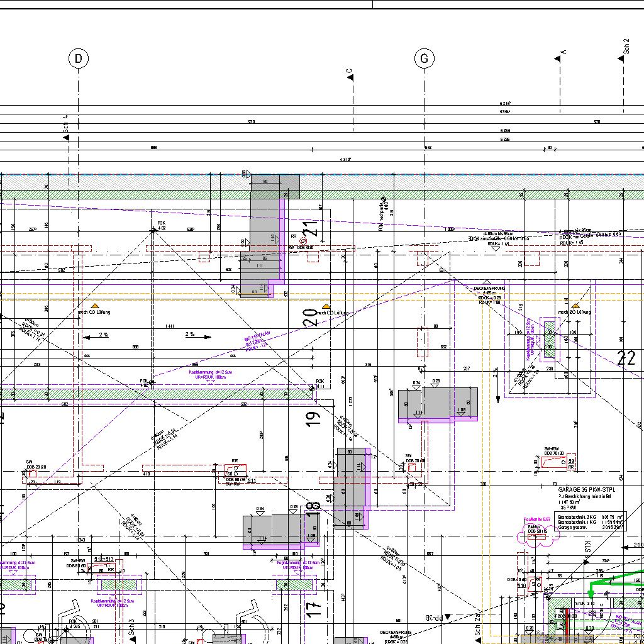Select the S11 position label

[252, 480]
